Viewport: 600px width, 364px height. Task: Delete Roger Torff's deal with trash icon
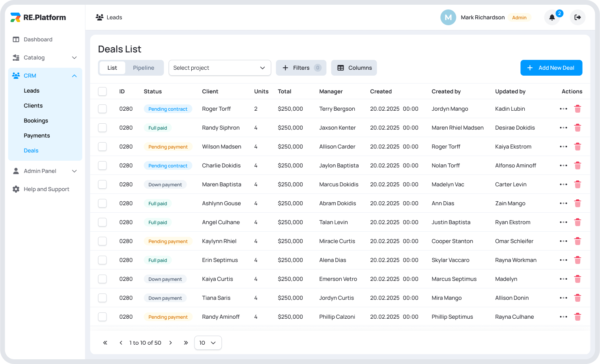[578, 109]
